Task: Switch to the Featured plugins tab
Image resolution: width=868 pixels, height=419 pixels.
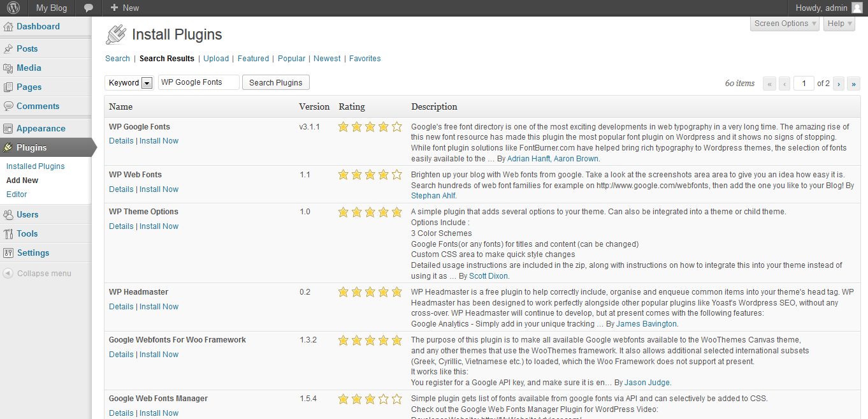Action: click(x=253, y=59)
